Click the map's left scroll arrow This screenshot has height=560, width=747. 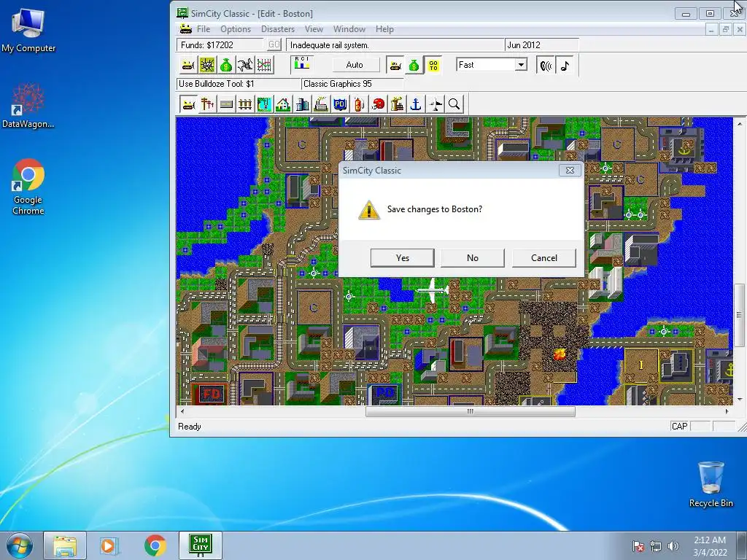pyautogui.click(x=182, y=411)
